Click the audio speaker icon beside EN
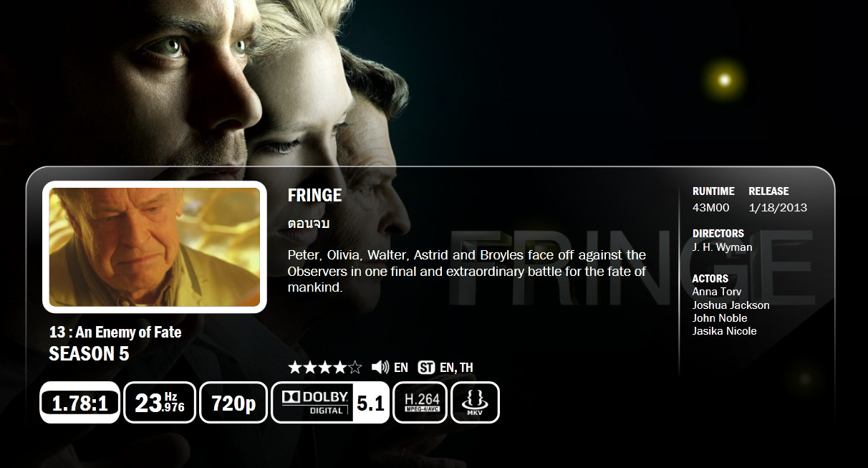 (380, 368)
